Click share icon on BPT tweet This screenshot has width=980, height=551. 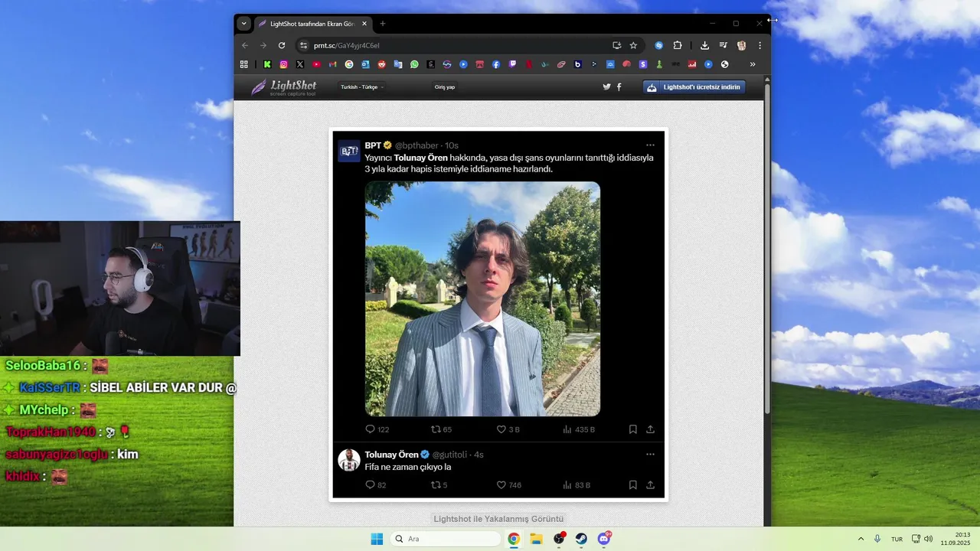650,429
